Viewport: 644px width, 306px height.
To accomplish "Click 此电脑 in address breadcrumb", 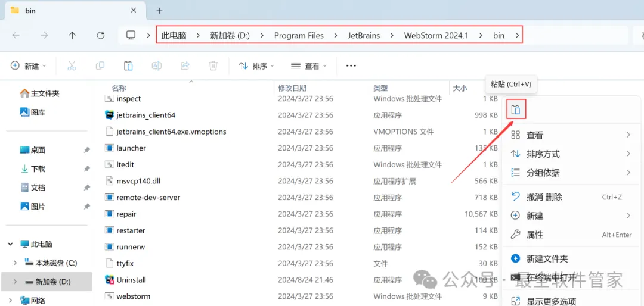I will pyautogui.click(x=174, y=35).
